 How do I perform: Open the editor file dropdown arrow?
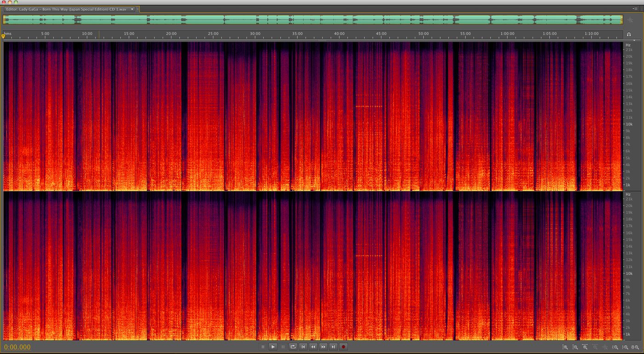(x=132, y=9)
